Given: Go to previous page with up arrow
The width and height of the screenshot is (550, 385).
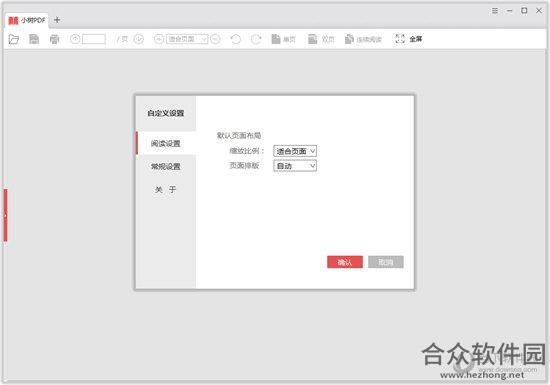Looking at the screenshot, I should [75, 39].
